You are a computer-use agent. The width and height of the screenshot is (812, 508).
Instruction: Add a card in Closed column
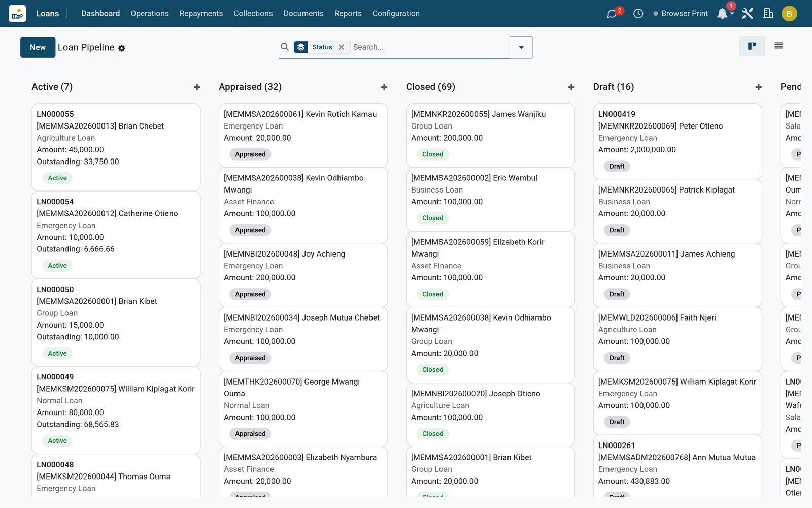point(571,87)
